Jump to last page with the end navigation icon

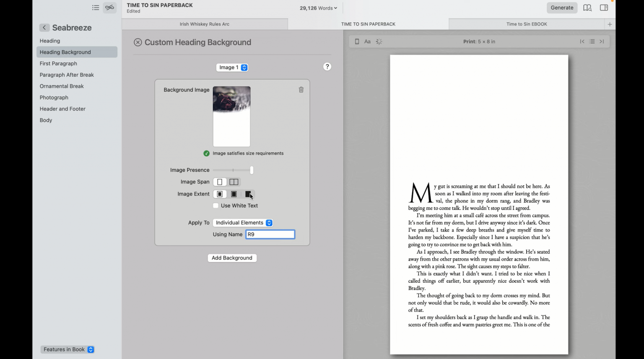click(x=602, y=41)
